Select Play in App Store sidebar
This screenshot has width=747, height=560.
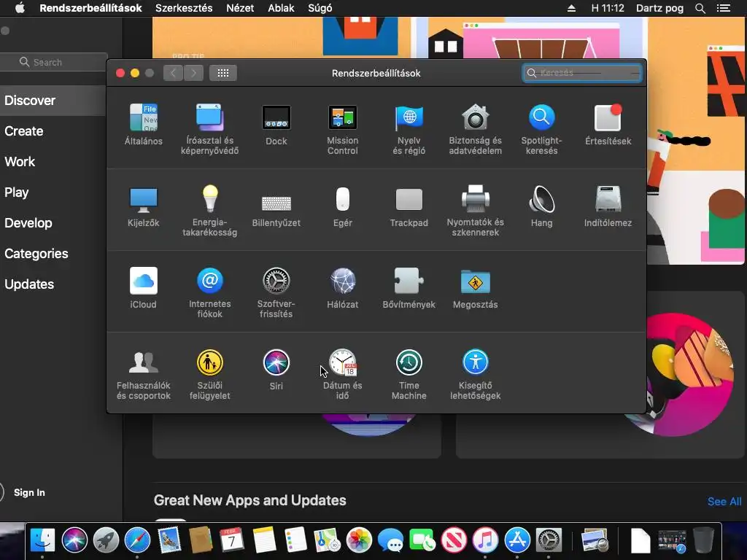click(x=17, y=192)
